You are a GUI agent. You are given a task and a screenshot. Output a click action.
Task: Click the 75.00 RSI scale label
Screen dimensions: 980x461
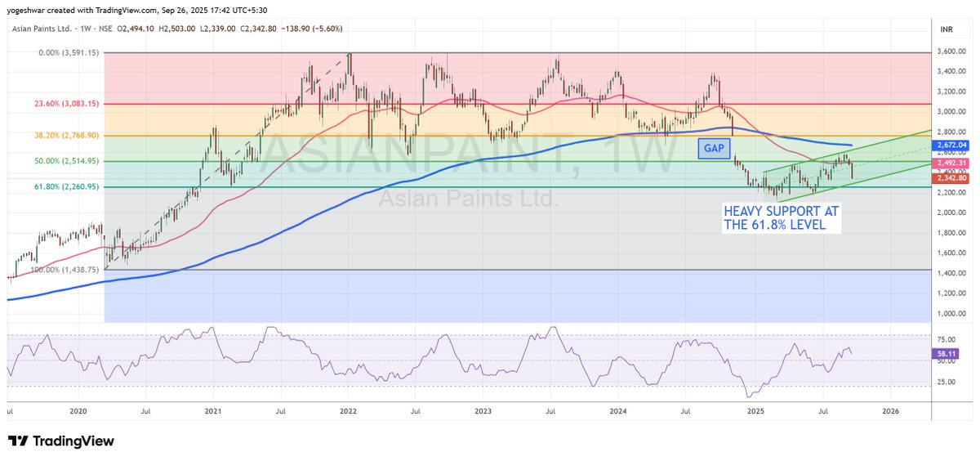click(x=947, y=339)
